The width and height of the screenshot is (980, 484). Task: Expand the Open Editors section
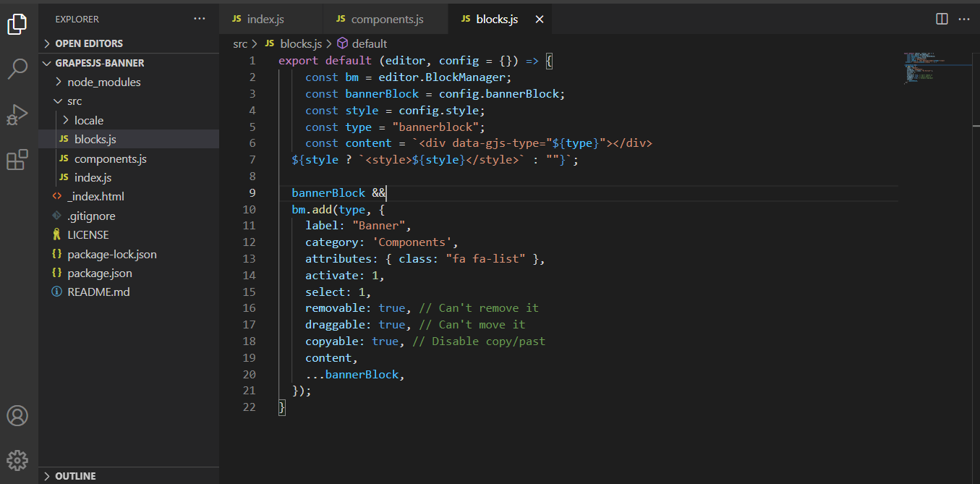pos(129,43)
